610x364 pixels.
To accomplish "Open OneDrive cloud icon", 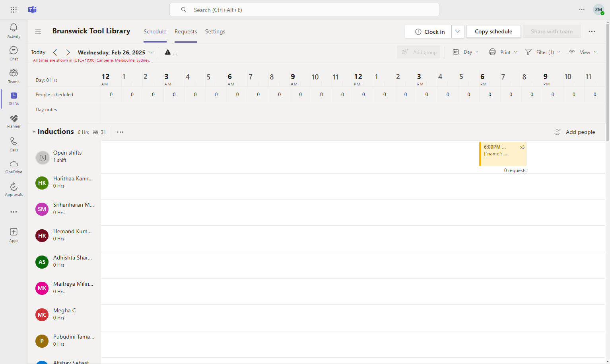I will click(x=14, y=167).
